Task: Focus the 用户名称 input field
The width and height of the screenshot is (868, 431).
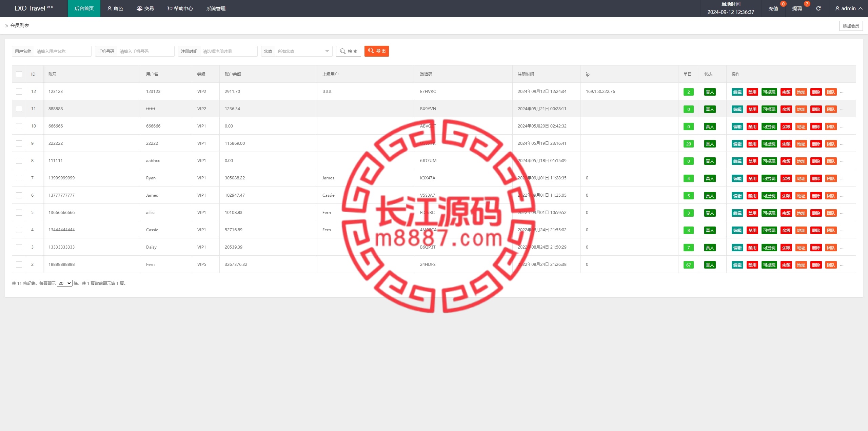Action: pos(62,51)
